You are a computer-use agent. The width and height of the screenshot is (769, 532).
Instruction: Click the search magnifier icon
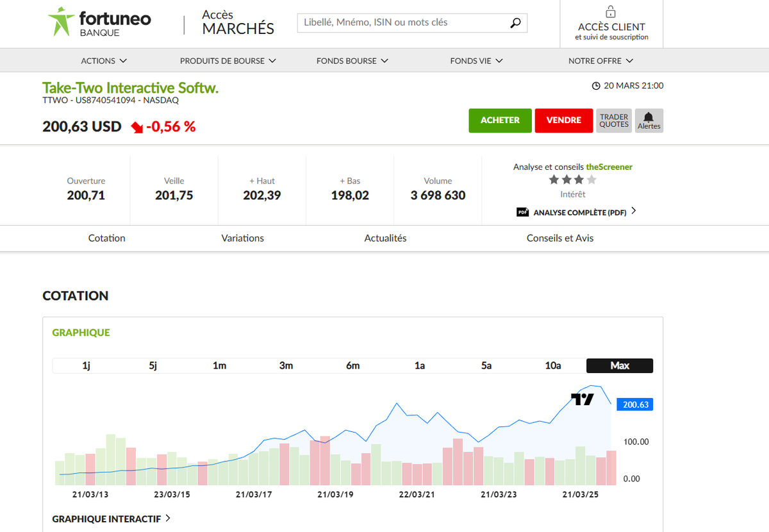point(515,23)
